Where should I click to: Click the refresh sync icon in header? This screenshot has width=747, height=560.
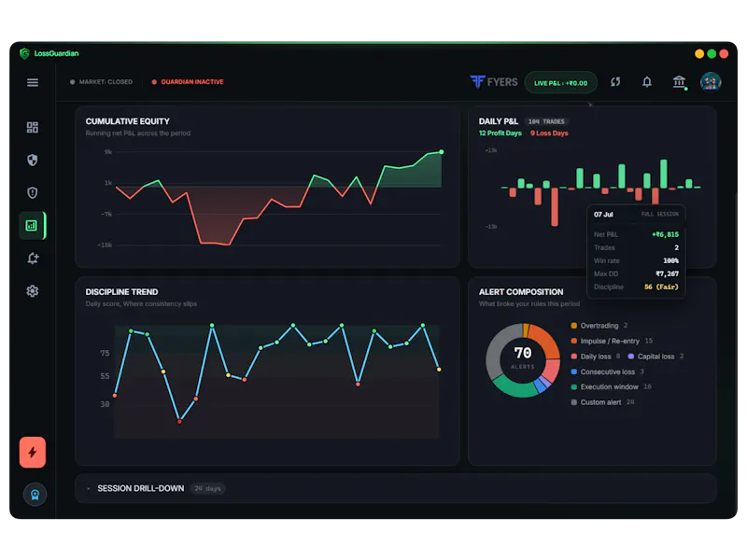[615, 82]
